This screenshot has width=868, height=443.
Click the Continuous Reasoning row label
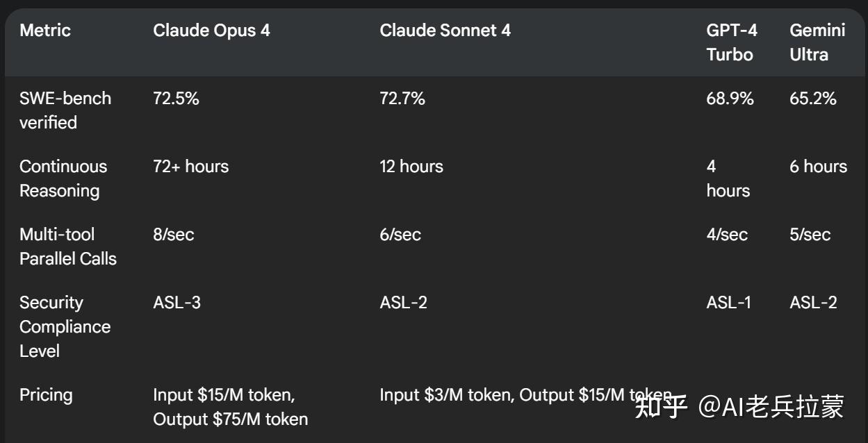(x=63, y=178)
